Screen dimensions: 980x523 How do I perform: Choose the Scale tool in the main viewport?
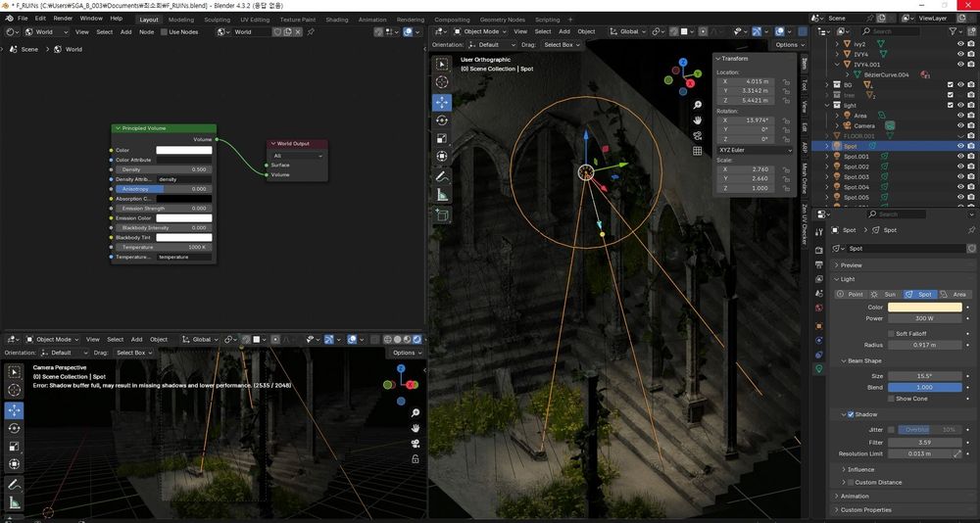tap(442, 138)
